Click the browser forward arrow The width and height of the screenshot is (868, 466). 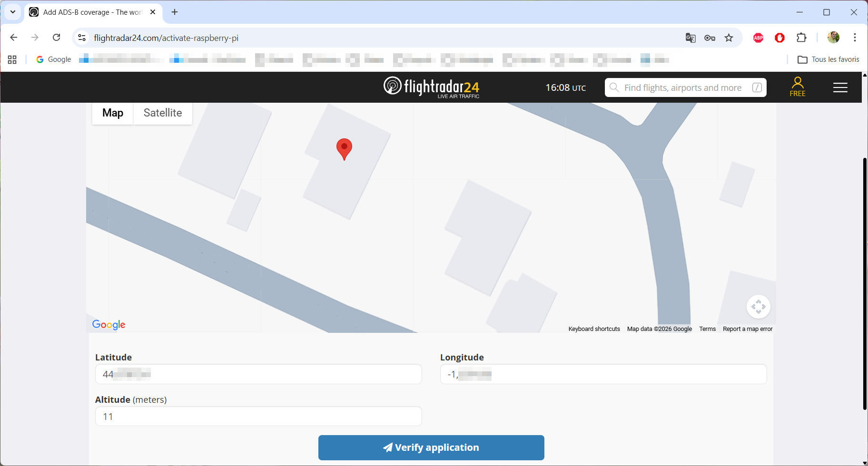(35, 38)
